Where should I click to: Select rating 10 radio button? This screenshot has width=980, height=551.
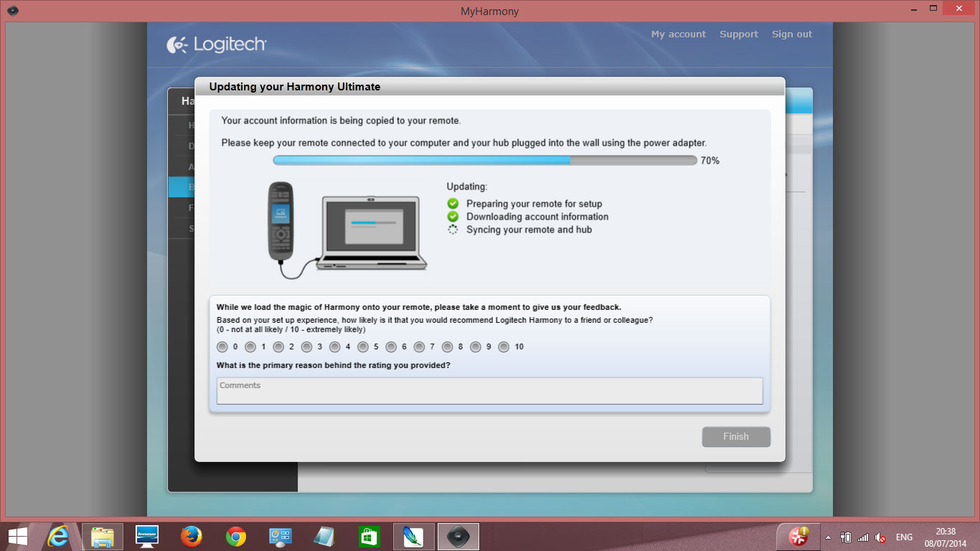click(x=504, y=347)
